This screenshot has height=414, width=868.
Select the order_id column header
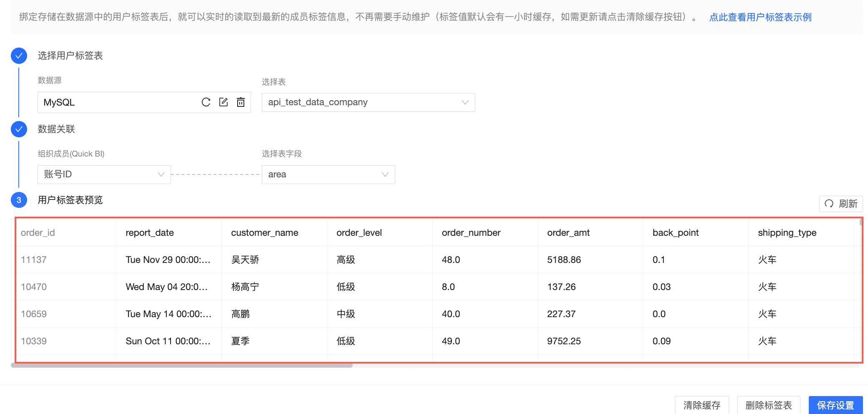38,232
